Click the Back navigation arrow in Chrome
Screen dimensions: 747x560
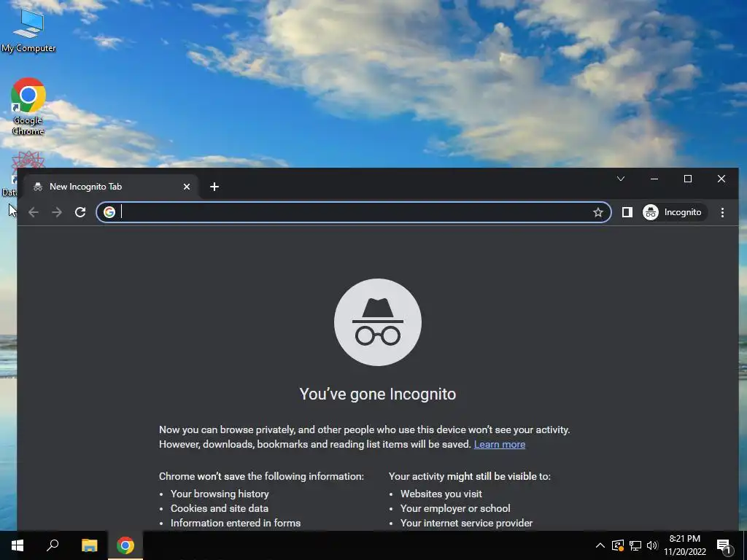tap(34, 212)
